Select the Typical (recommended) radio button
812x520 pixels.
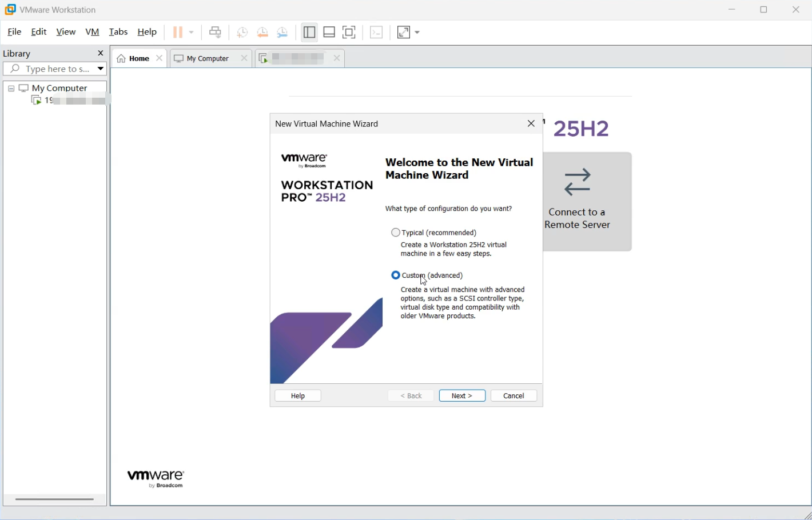tap(396, 233)
